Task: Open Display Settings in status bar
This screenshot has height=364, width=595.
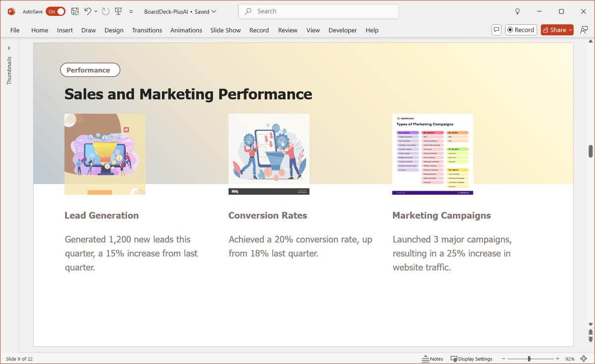Action: click(472, 359)
